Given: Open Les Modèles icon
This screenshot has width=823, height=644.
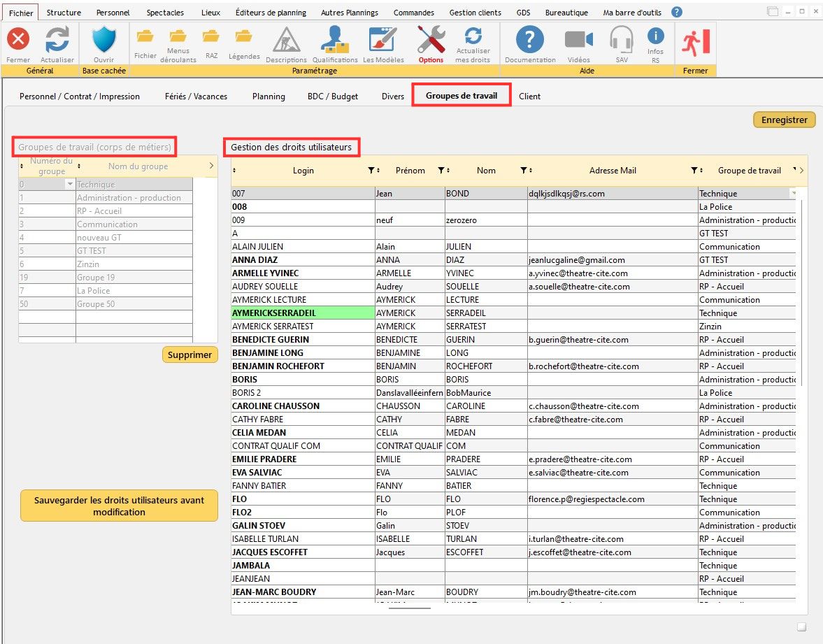Looking at the screenshot, I should pyautogui.click(x=383, y=41).
